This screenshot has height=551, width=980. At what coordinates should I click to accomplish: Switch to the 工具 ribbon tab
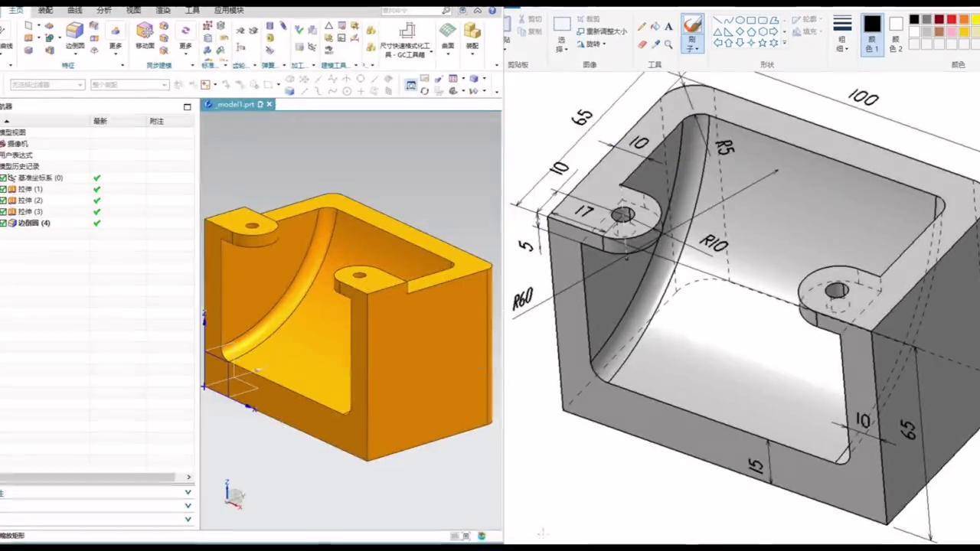(193, 11)
